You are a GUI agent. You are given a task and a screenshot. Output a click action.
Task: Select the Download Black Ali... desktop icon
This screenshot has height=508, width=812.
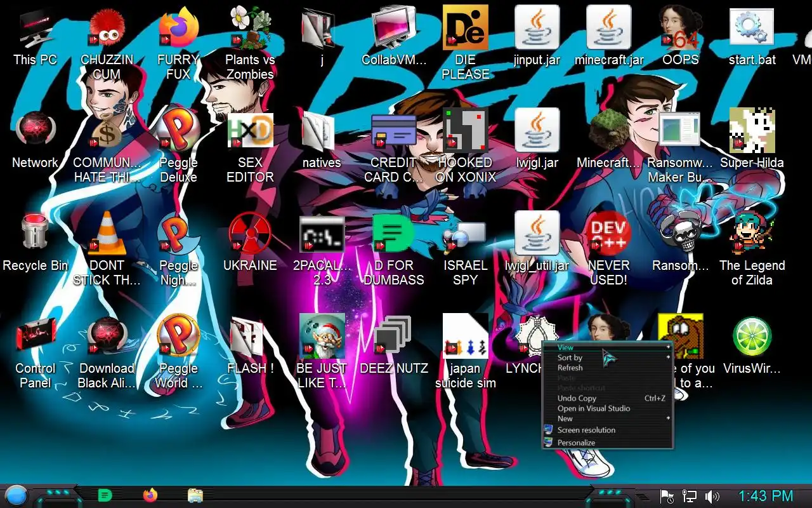pyautogui.click(x=107, y=337)
